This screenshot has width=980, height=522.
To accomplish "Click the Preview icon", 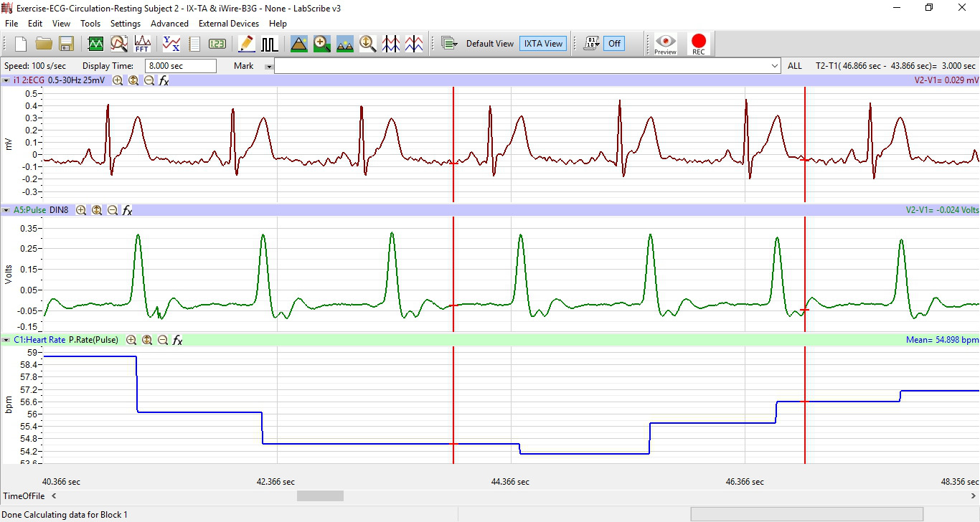I will (x=664, y=43).
